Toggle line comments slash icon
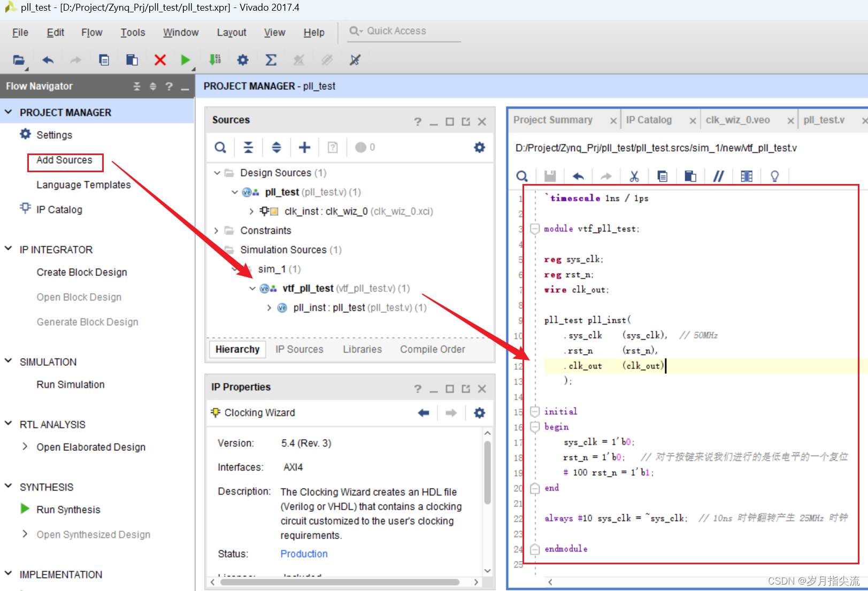Image resolution: width=868 pixels, height=591 pixels. [x=718, y=176]
